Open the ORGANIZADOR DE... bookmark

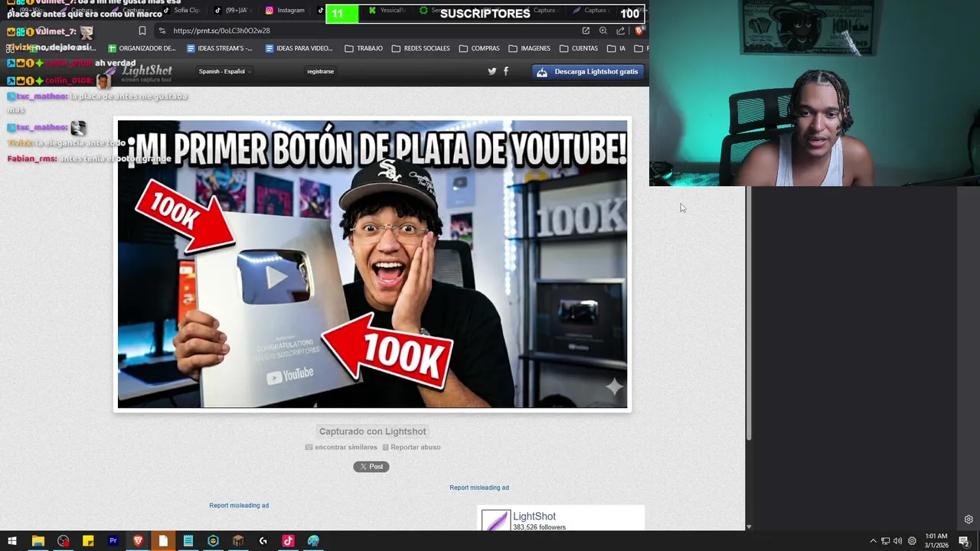(142, 48)
